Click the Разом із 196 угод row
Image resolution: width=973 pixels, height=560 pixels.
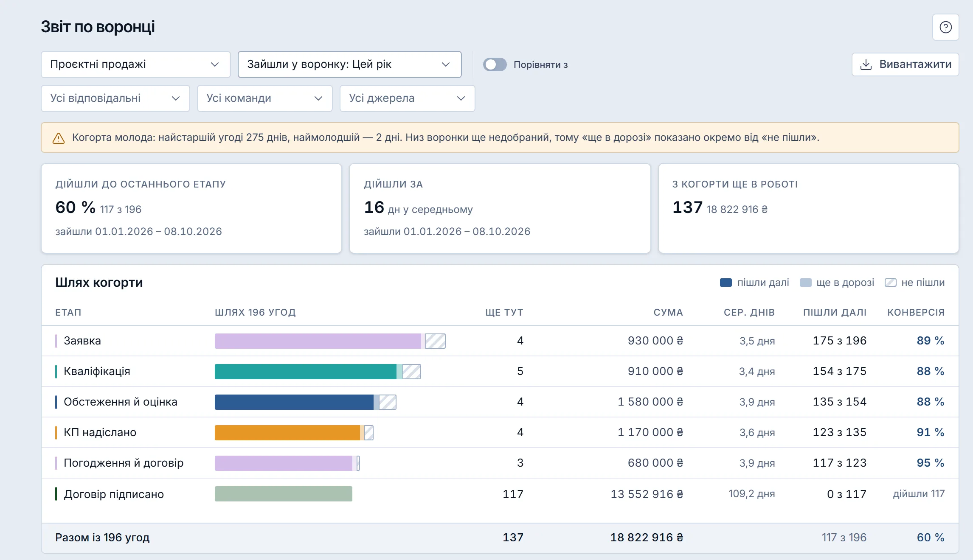pyautogui.click(x=500, y=538)
